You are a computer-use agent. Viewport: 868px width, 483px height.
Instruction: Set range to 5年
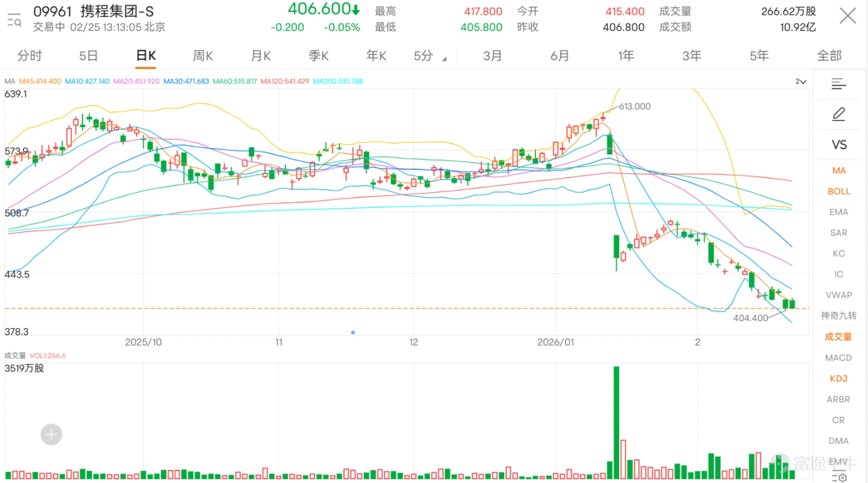pyautogui.click(x=759, y=55)
